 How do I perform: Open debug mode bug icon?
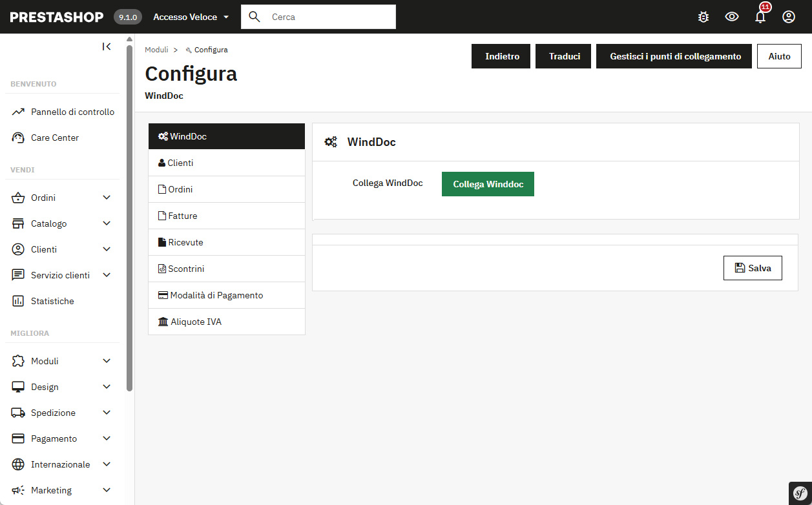pyautogui.click(x=703, y=17)
